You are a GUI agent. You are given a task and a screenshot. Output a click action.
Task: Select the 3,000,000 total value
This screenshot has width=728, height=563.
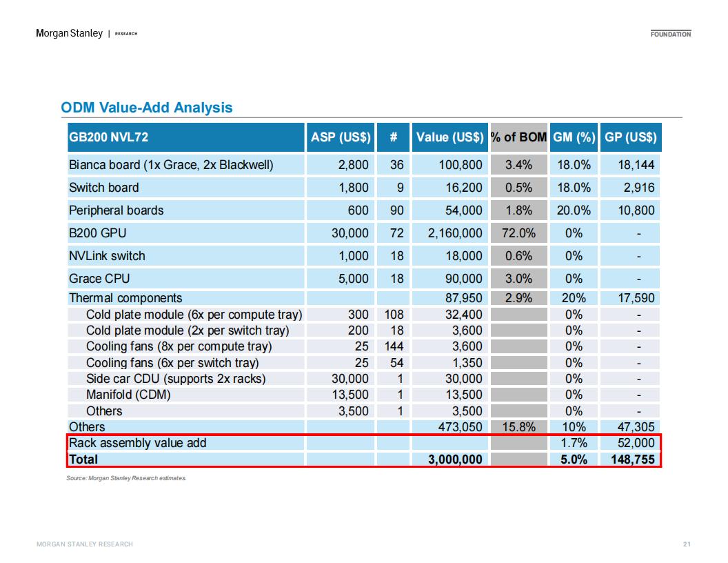click(455, 460)
